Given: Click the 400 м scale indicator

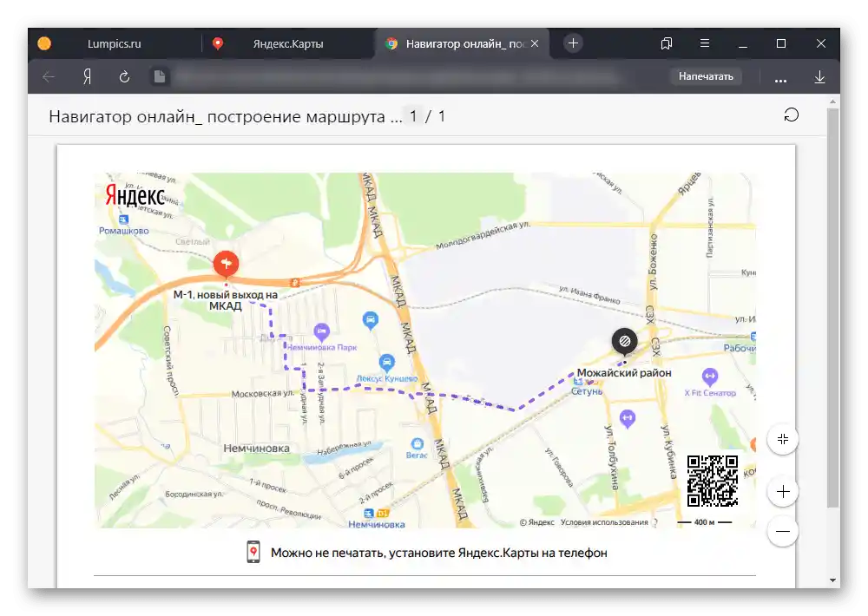Looking at the screenshot, I should tap(704, 522).
